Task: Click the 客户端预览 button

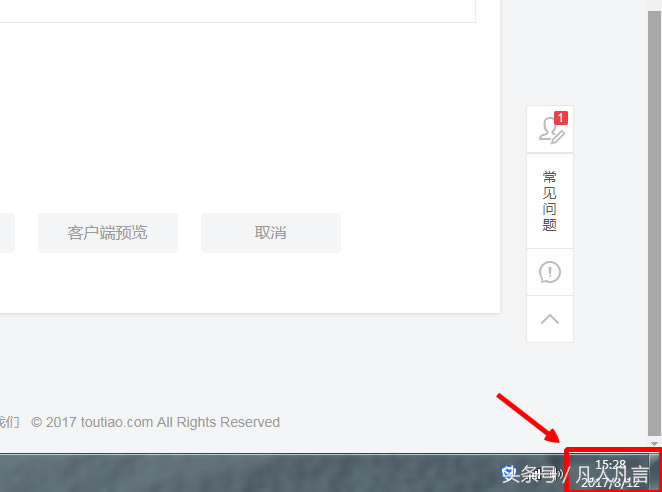Action: 108,233
